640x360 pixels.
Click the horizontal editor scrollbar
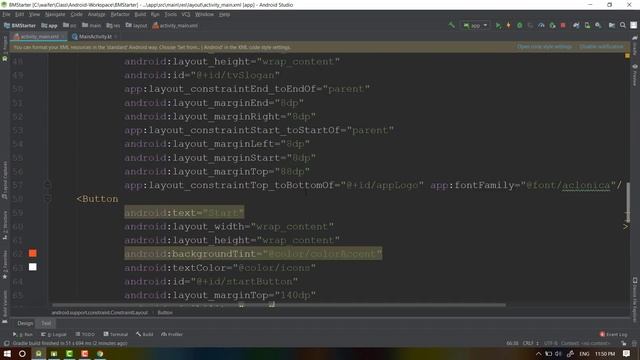click(x=279, y=305)
